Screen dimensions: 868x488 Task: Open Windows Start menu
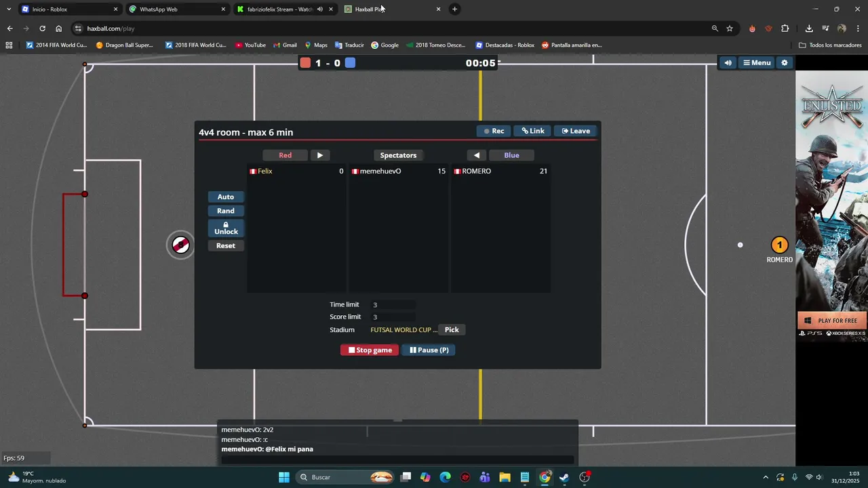(x=284, y=477)
